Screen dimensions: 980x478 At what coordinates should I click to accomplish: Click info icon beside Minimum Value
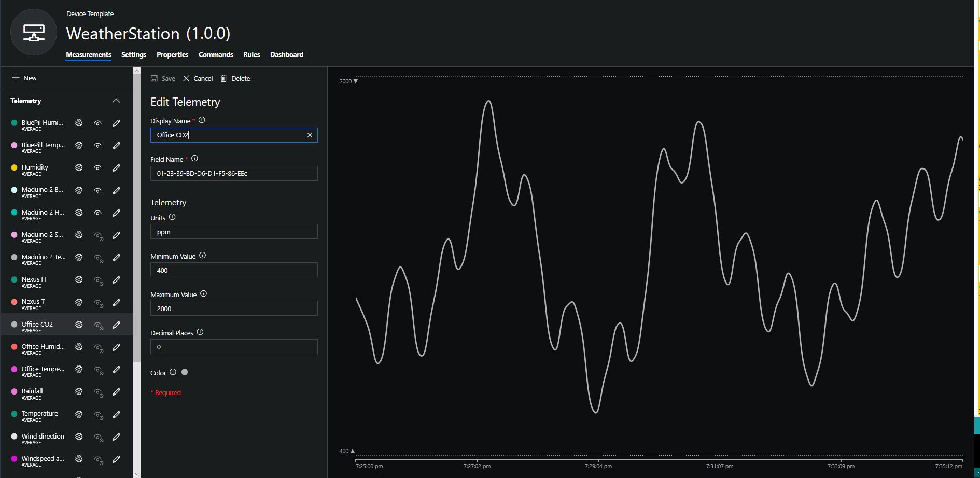click(x=203, y=256)
